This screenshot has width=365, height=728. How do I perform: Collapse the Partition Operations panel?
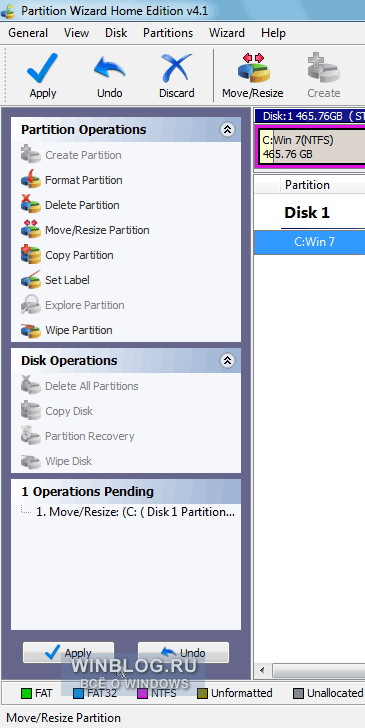tap(227, 130)
